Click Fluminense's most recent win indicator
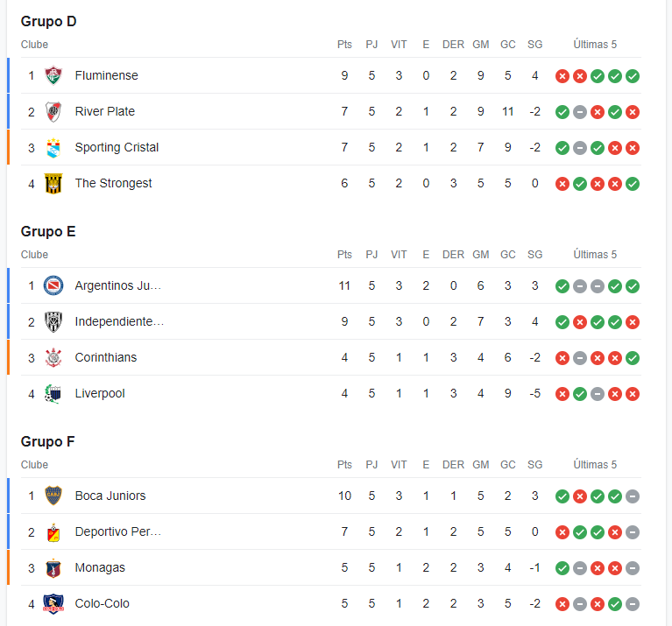The height and width of the screenshot is (626, 672). click(x=633, y=76)
